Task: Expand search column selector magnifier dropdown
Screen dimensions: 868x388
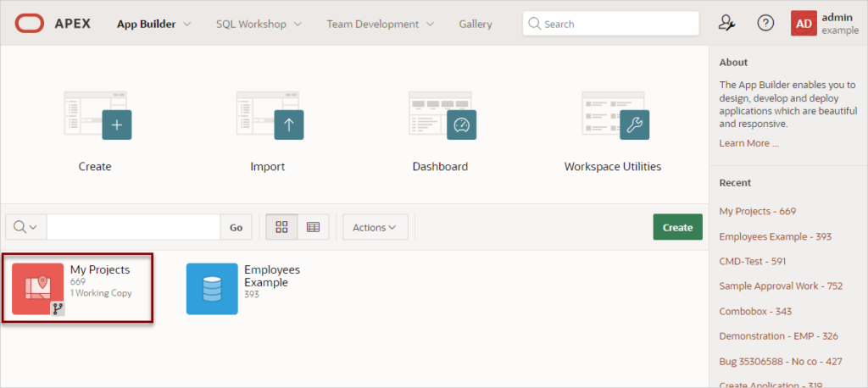Action: pos(26,227)
